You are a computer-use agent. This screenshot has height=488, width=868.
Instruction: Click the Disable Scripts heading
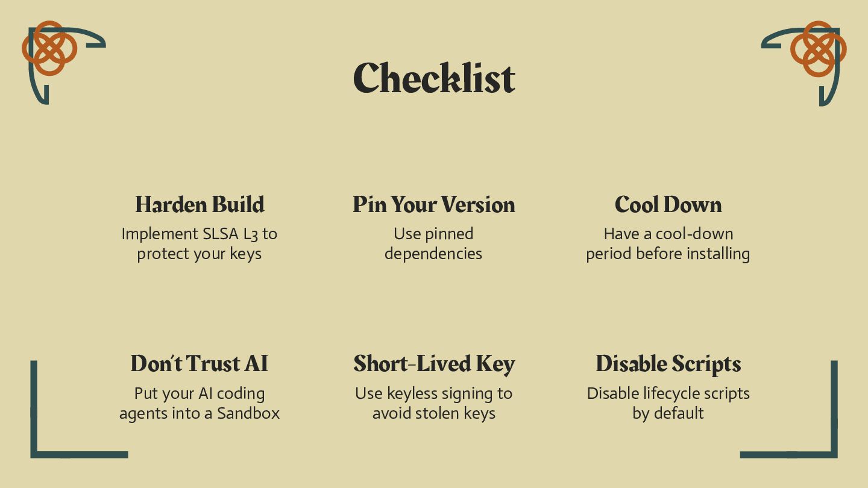click(x=668, y=363)
